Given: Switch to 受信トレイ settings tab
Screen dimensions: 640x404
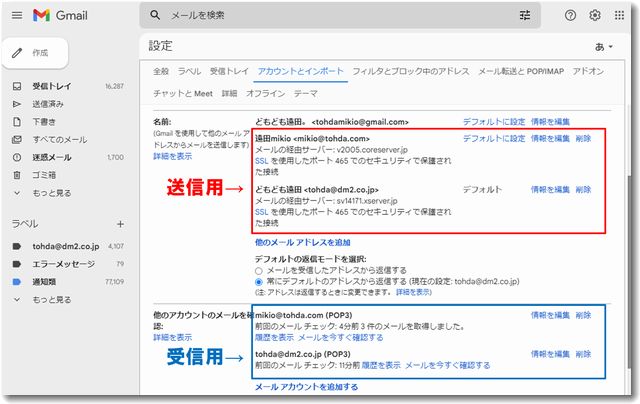Looking at the screenshot, I should 229,71.
